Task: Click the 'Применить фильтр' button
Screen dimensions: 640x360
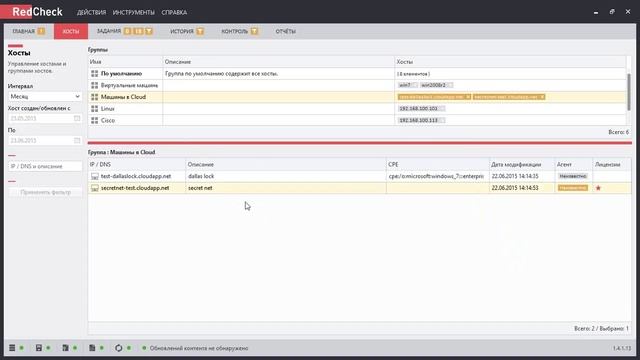Action: coord(45,192)
